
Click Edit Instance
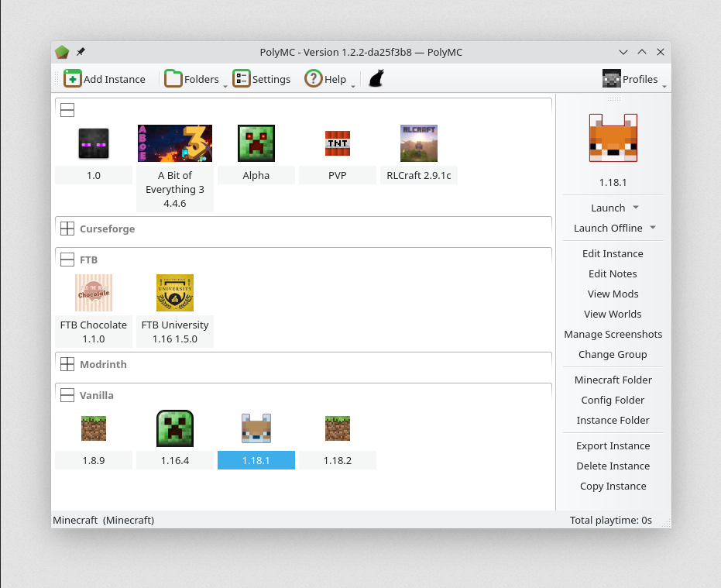[613, 253]
